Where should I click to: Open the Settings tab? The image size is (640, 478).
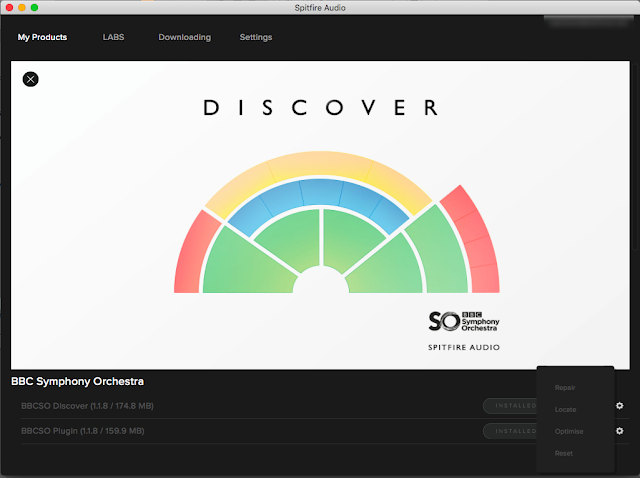(256, 37)
